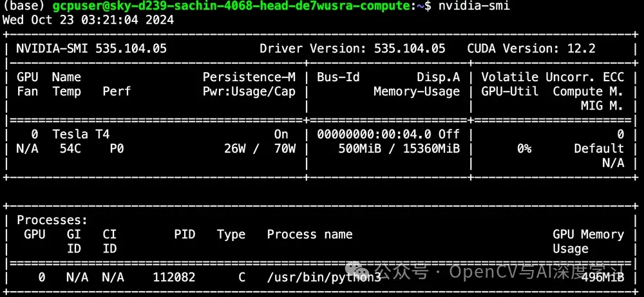
Task: Select the username gcpuser@sky-d239 hostname prompt
Action: click(232, 6)
